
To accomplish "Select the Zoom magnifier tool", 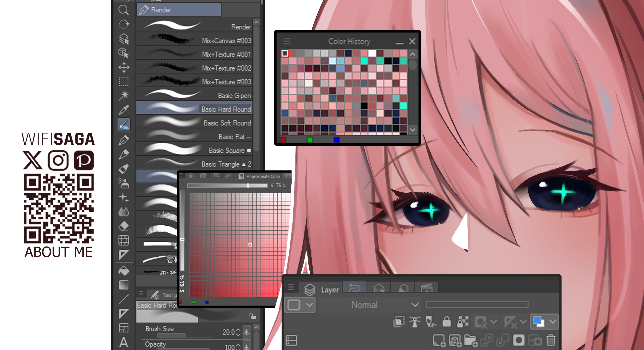I will click(x=124, y=10).
